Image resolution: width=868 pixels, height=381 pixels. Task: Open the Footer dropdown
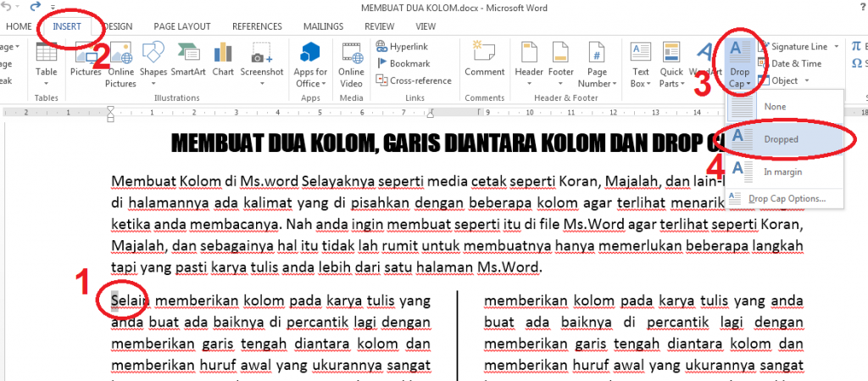[x=561, y=65]
